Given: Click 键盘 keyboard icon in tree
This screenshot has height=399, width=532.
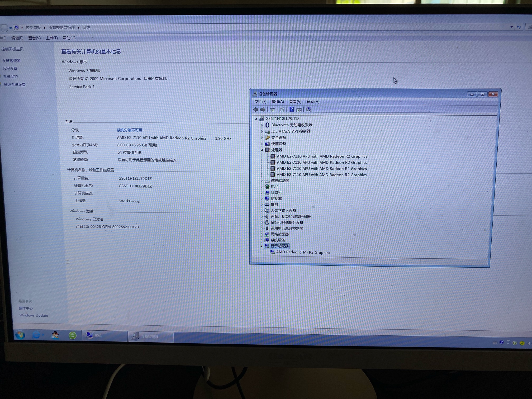Looking at the screenshot, I should 267,205.
